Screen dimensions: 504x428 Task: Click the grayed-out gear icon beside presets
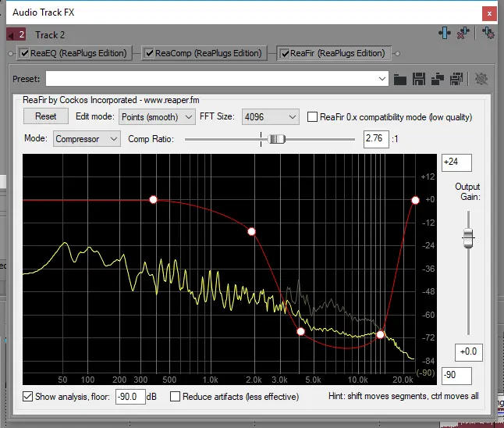click(x=481, y=79)
